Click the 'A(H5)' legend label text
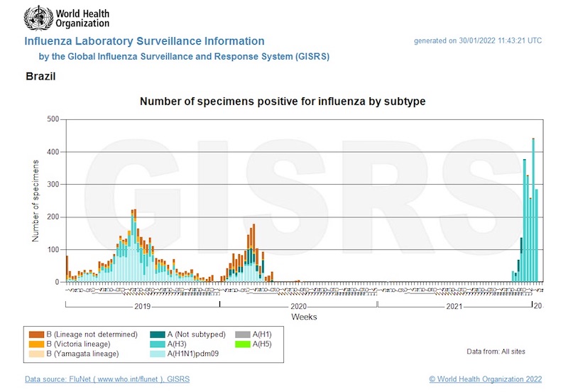568x392 pixels. point(262,344)
